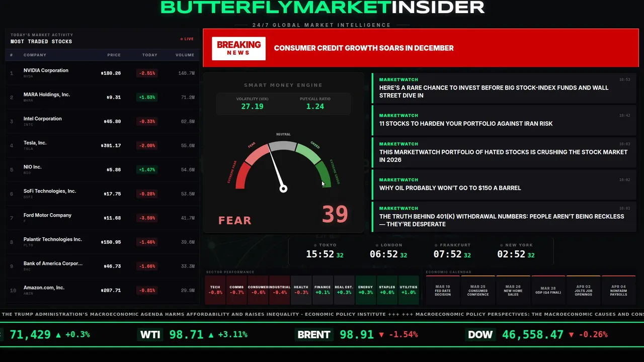Screen dimensions: 644x362
Task: Open the Apr 04 Nonfarm Payrolls event
Action: tap(619, 290)
